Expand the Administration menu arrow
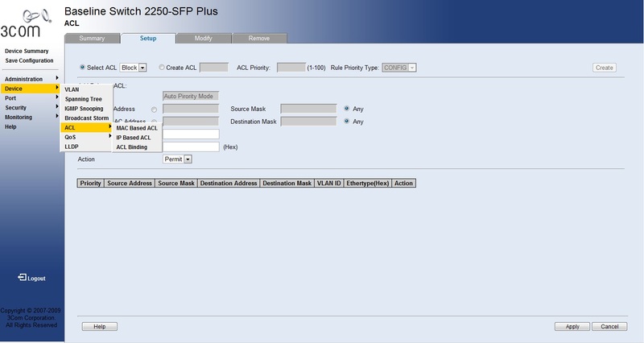The image size is (644, 343). [57, 78]
